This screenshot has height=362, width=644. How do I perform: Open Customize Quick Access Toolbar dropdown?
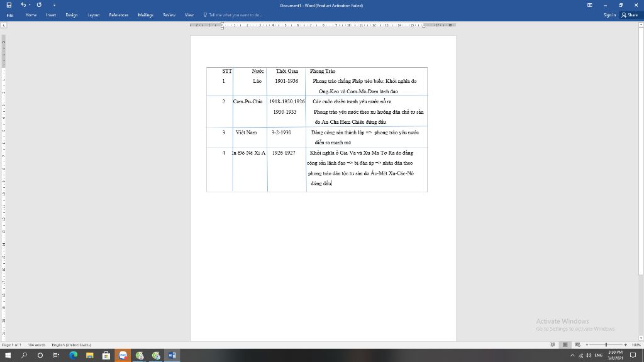pyautogui.click(x=55, y=5)
